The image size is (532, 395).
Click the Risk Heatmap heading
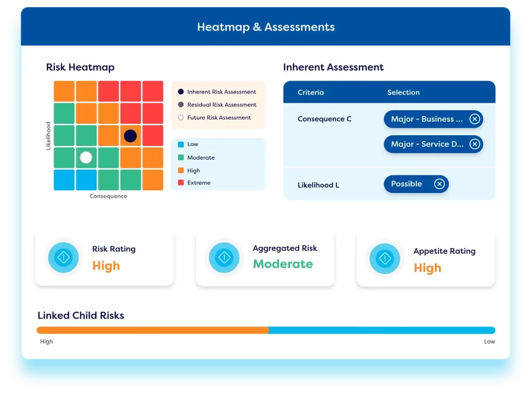click(81, 68)
